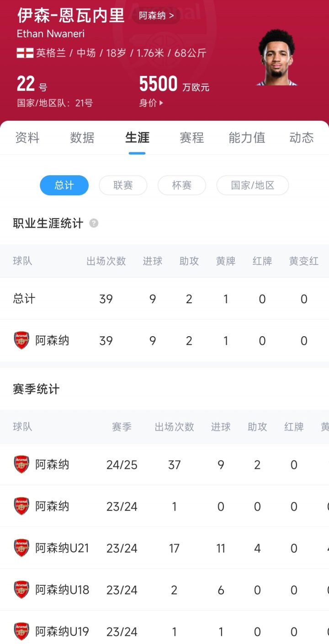
Task: Tap Arsenal crest in the 阿森纳U21 row
Action: tap(21, 548)
